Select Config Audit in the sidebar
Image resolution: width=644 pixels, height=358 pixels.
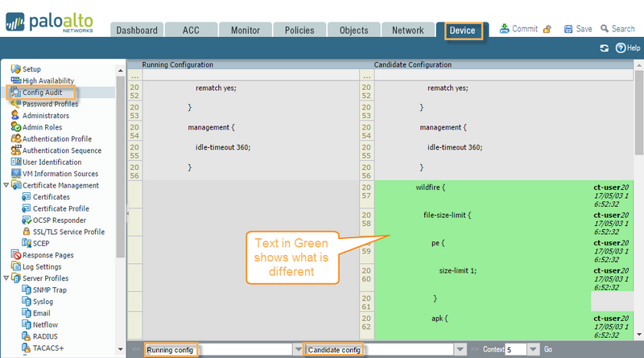(42, 93)
